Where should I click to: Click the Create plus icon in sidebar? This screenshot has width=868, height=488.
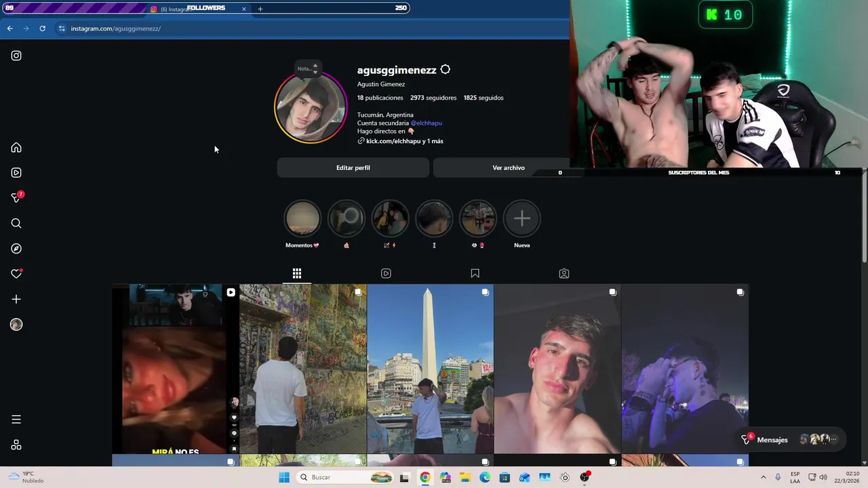pyautogui.click(x=16, y=299)
